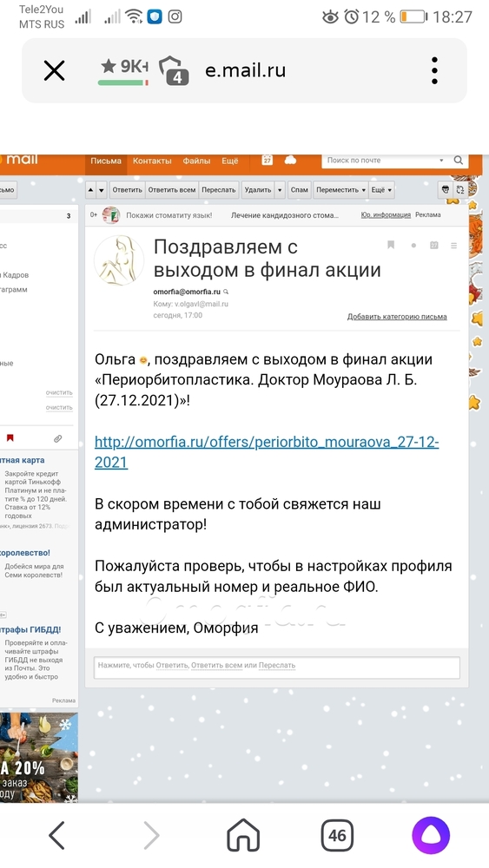Click the Ответить всем button
The width and height of the screenshot is (489, 868).
tap(172, 190)
